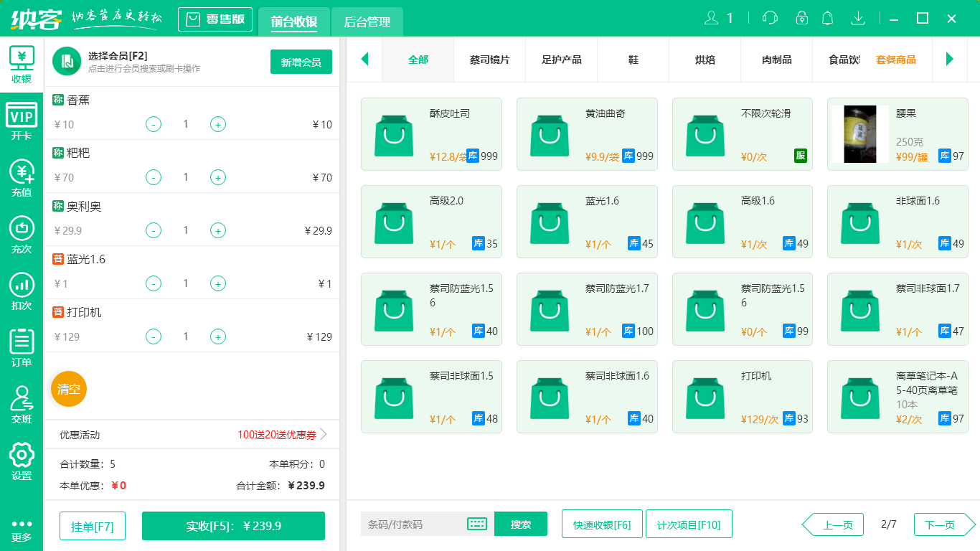Increase 香蕉 quantity with plus stepper

217,123
